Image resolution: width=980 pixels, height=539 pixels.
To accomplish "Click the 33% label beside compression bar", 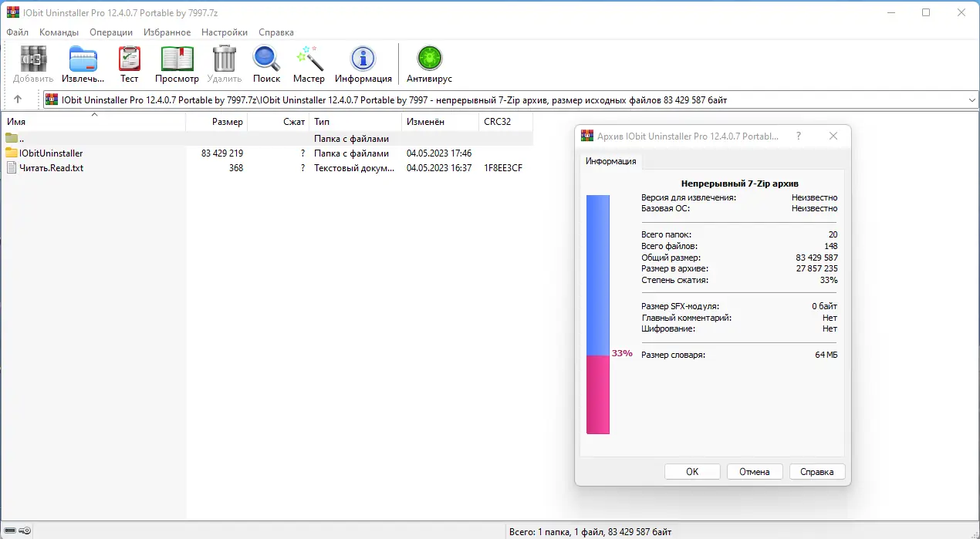I will [x=622, y=353].
